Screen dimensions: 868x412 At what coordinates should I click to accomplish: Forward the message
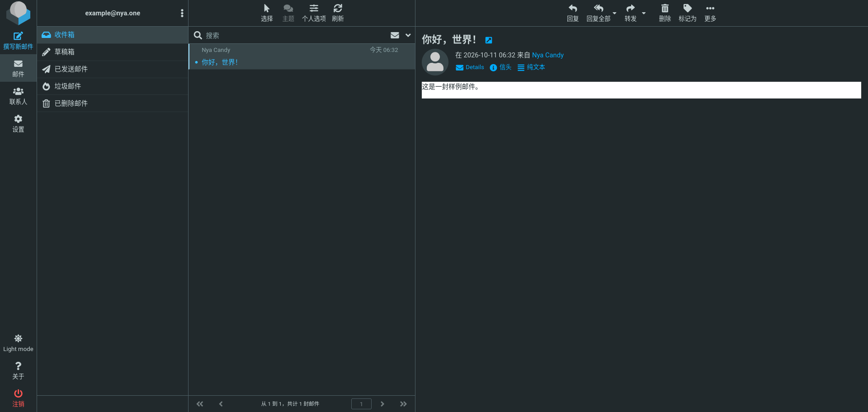click(x=630, y=13)
